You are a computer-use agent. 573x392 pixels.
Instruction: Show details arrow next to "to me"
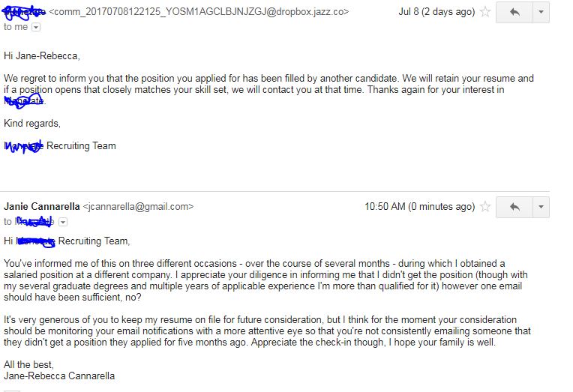pyautogui.click(x=36, y=27)
